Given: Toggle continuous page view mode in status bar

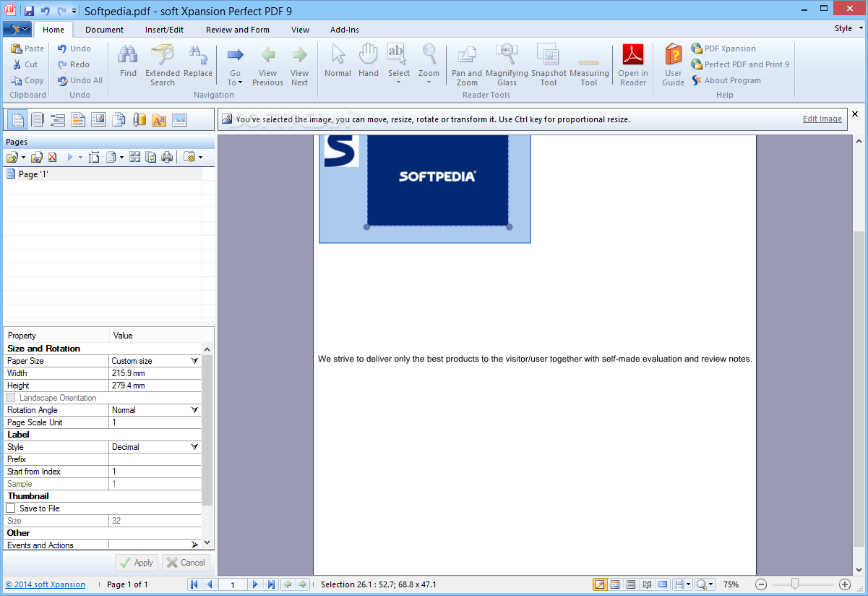Looking at the screenshot, I should tap(631, 584).
